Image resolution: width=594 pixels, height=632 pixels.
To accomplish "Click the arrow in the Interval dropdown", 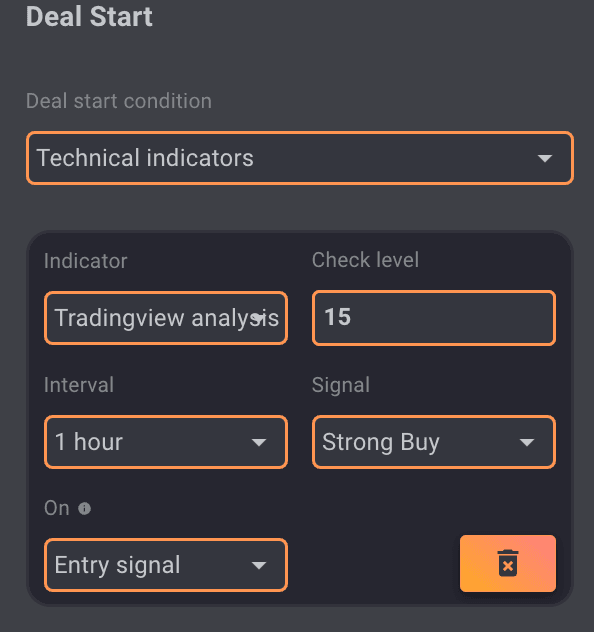I will click(259, 442).
